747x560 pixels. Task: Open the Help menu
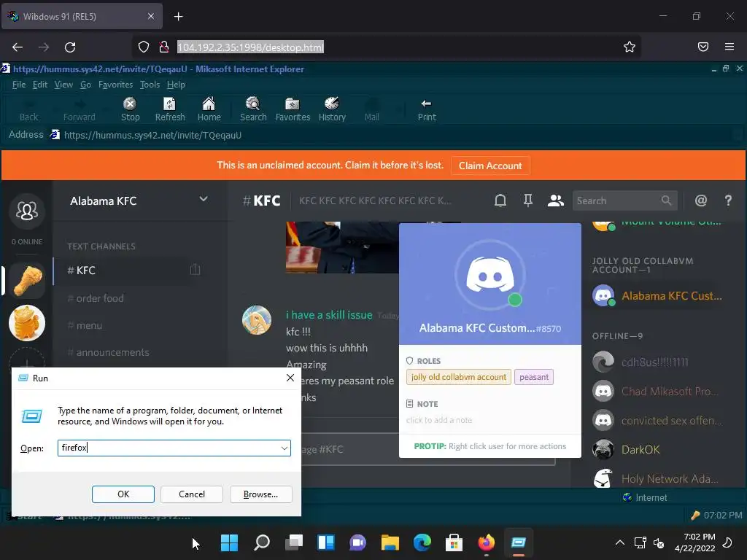coord(176,85)
